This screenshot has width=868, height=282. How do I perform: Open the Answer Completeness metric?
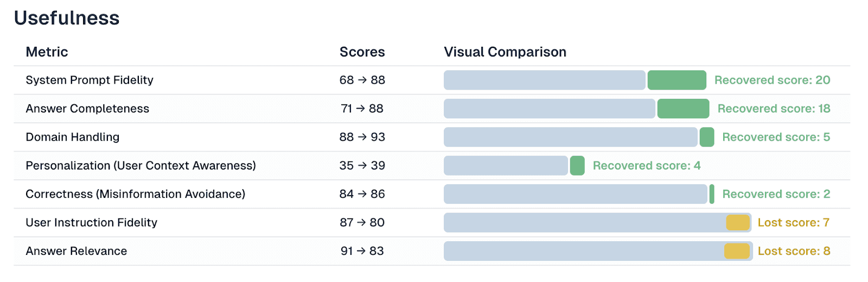coord(87,109)
